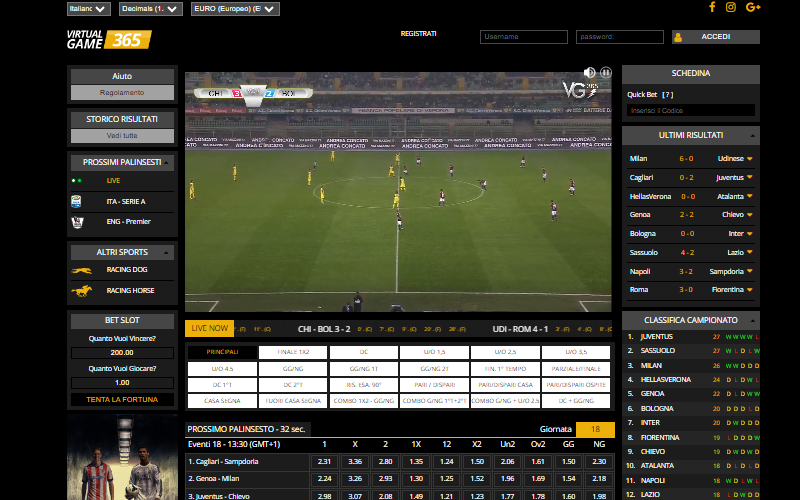Screen dimensions: 800x500
Task: Select odds 1.54 GG for Genoa - Milan
Action: tap(568, 479)
